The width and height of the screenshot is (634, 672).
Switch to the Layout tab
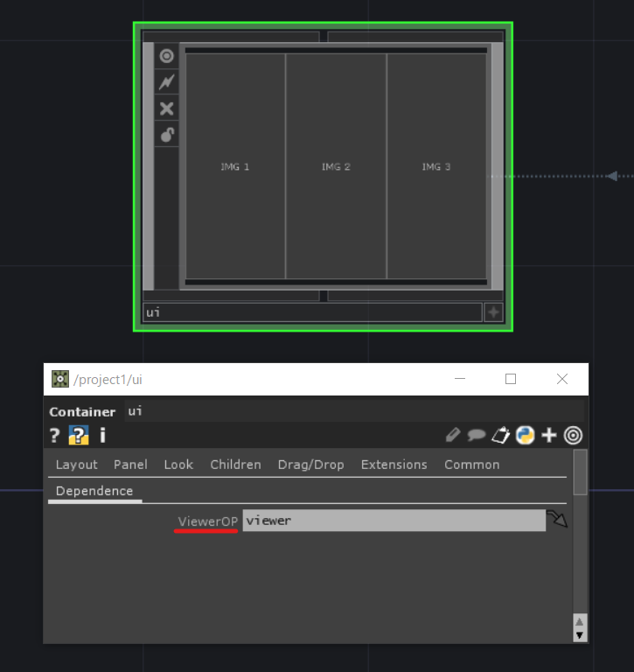pyautogui.click(x=77, y=465)
